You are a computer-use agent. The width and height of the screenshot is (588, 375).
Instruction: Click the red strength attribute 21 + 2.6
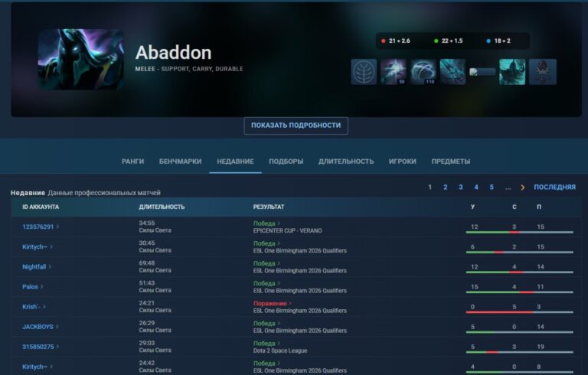pyautogui.click(x=396, y=41)
